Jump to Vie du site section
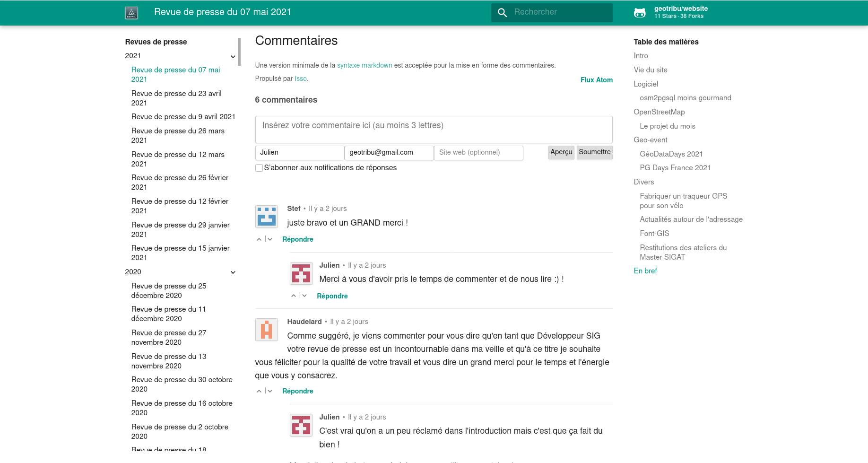Viewport: 868px width, 463px height. pos(651,70)
